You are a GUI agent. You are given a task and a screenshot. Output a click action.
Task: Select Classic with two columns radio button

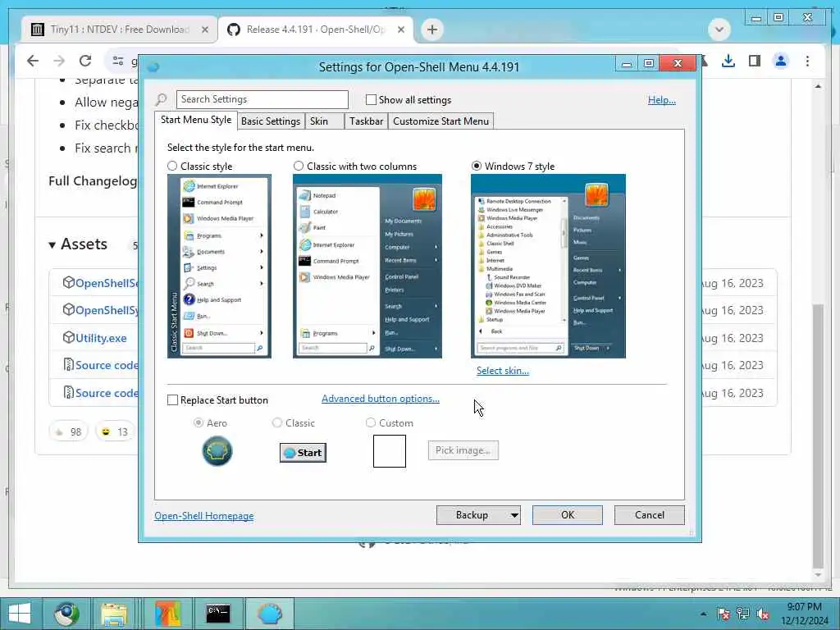[299, 166]
